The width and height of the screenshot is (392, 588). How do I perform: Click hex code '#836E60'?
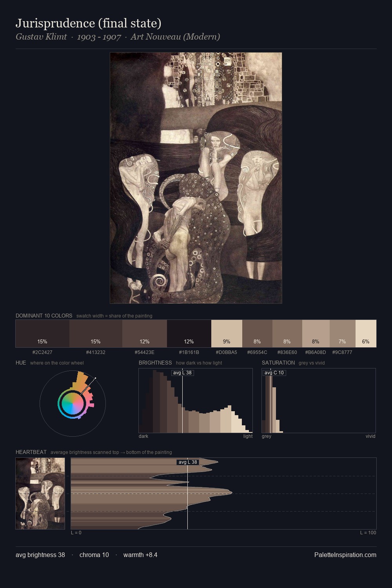287,352
